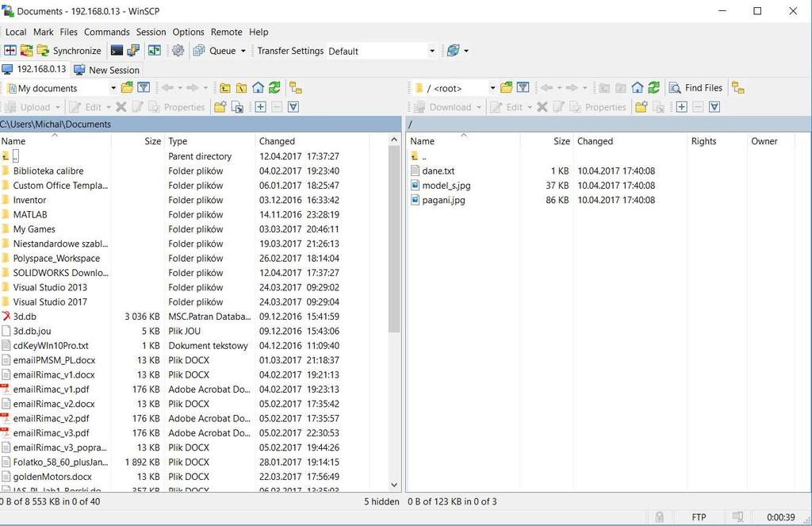Click the Queue button
Viewport: 812px width, 526px height.
coord(216,50)
